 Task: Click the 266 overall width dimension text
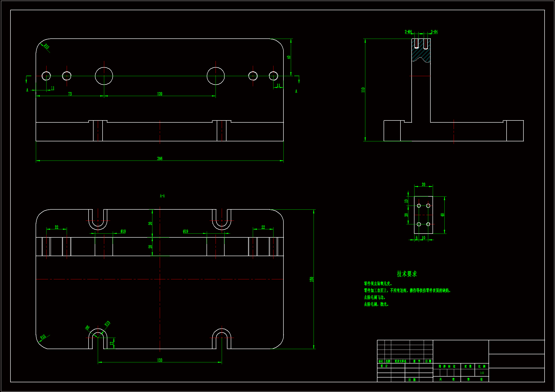point(160,159)
